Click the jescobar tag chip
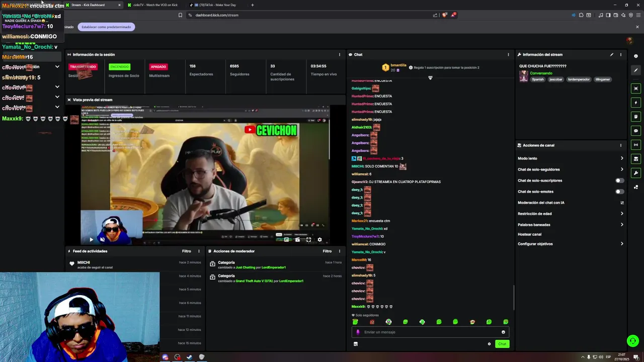Image resolution: width=644 pixels, height=362 pixels. pos(556,79)
